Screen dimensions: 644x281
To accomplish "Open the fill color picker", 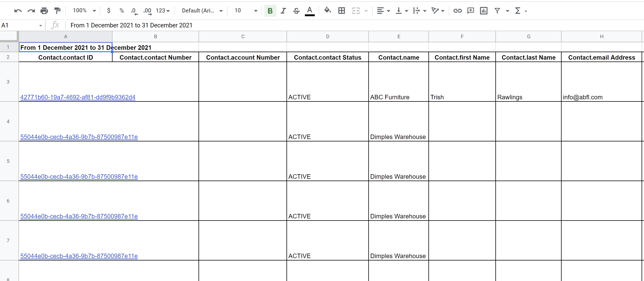I will [327, 10].
